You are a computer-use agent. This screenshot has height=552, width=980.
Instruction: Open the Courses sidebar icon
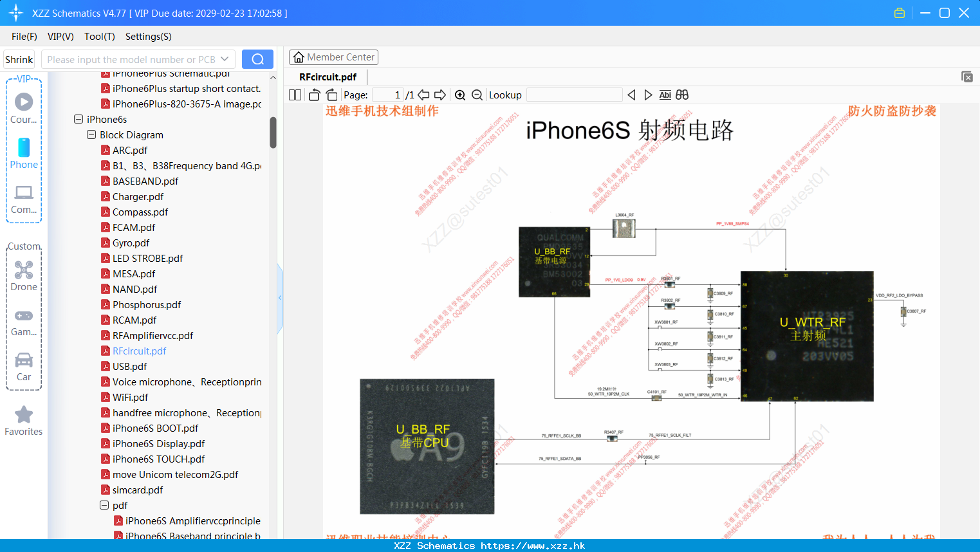click(24, 102)
